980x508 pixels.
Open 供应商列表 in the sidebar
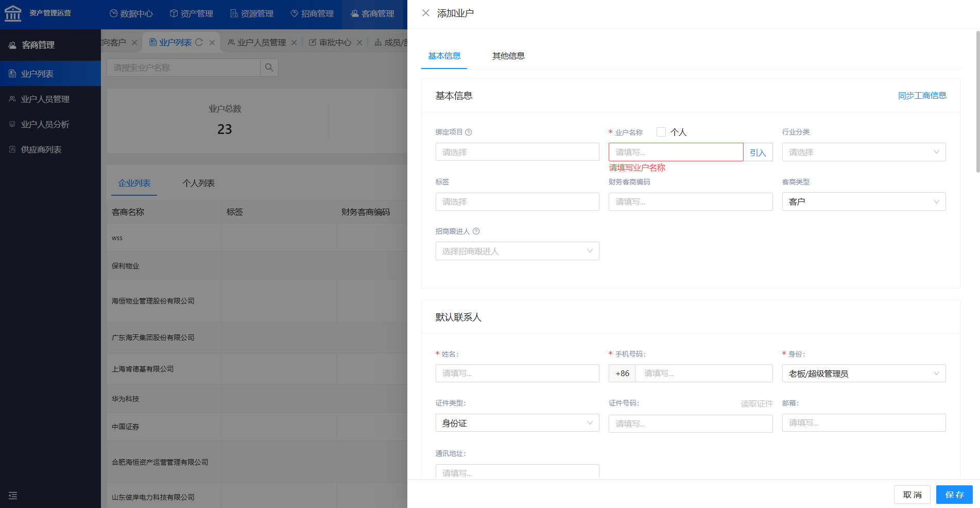click(41, 149)
